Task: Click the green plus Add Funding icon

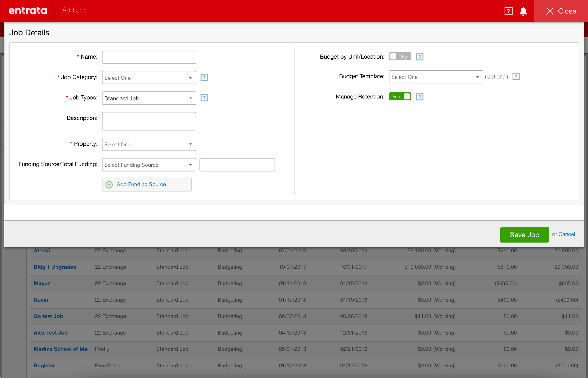Action: 109,185
